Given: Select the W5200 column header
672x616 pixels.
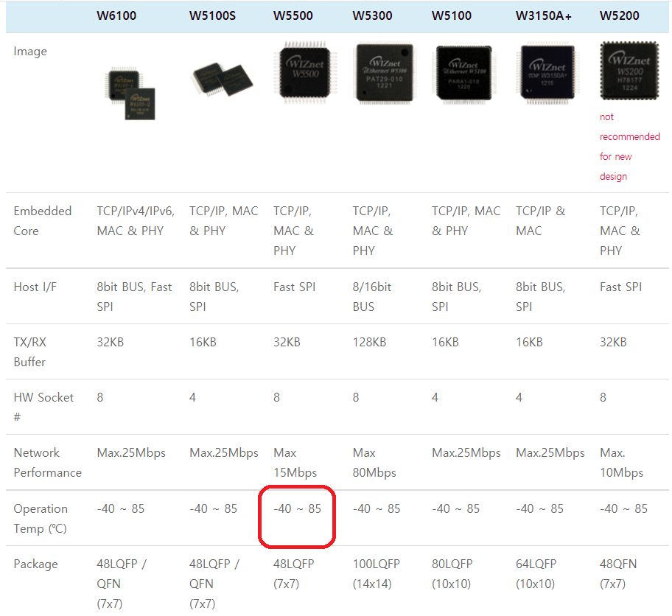Looking at the screenshot, I should [619, 16].
